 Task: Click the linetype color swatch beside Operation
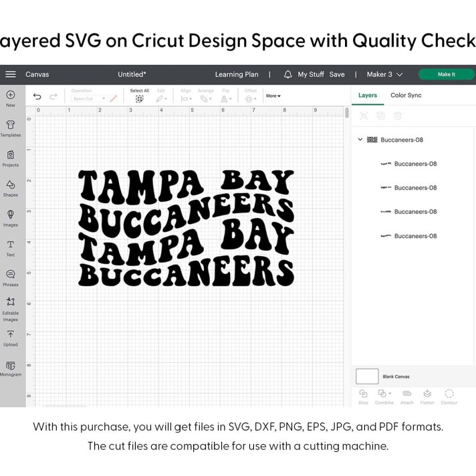(114, 99)
